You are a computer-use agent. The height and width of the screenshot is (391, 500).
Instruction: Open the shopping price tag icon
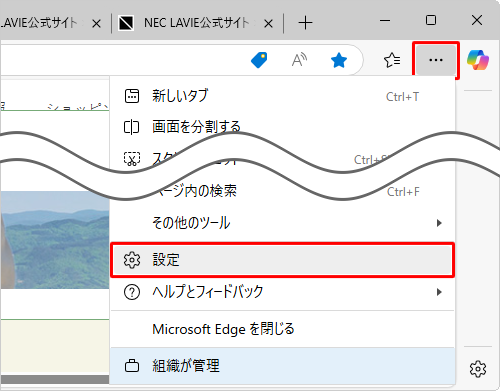(259, 60)
